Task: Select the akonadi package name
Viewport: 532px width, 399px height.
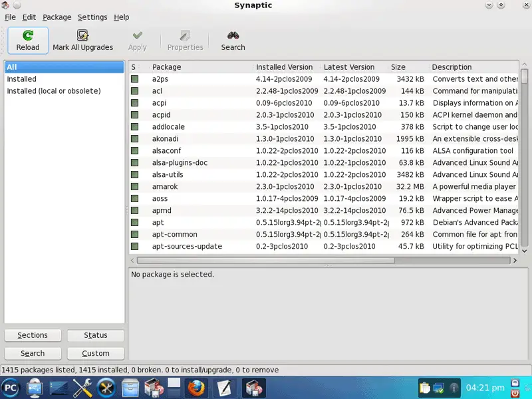Action: point(165,139)
